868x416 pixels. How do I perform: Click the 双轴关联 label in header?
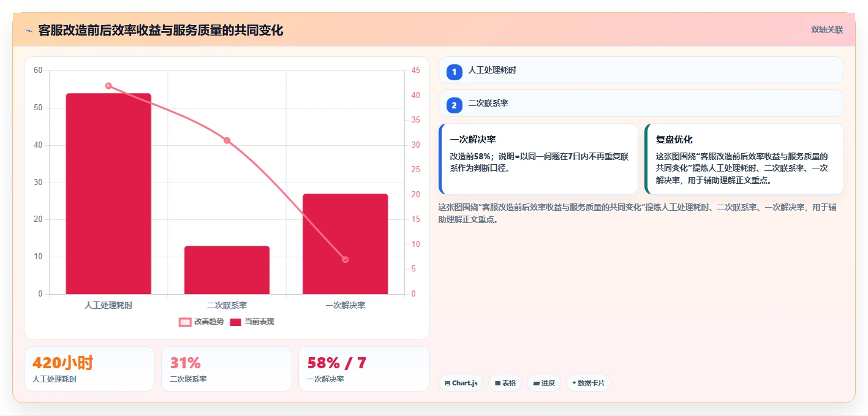pos(827,30)
